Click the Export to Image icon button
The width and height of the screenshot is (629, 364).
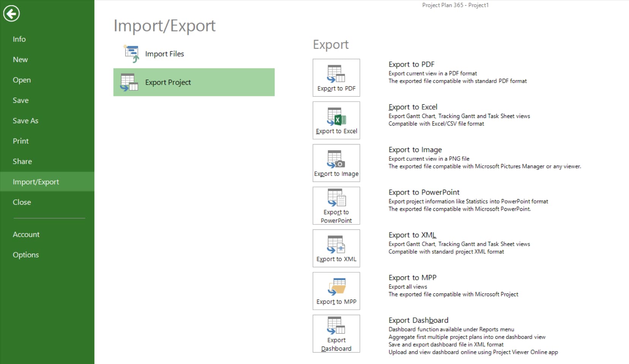(336, 163)
